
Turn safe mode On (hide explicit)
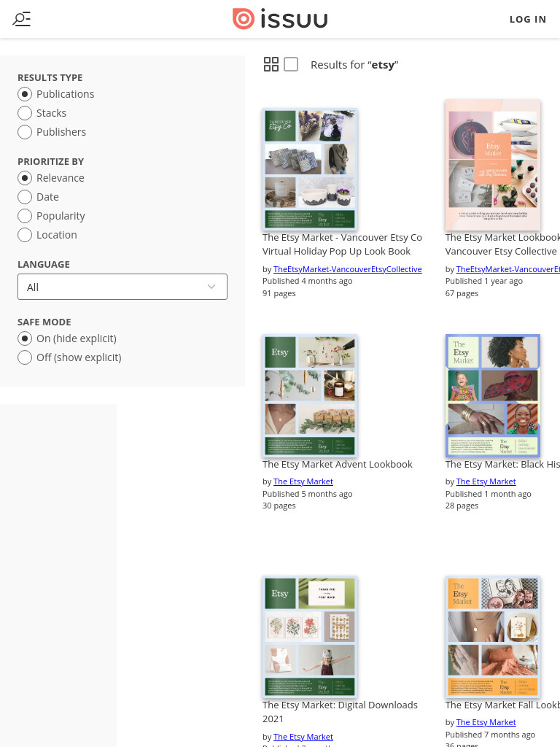click(x=25, y=338)
